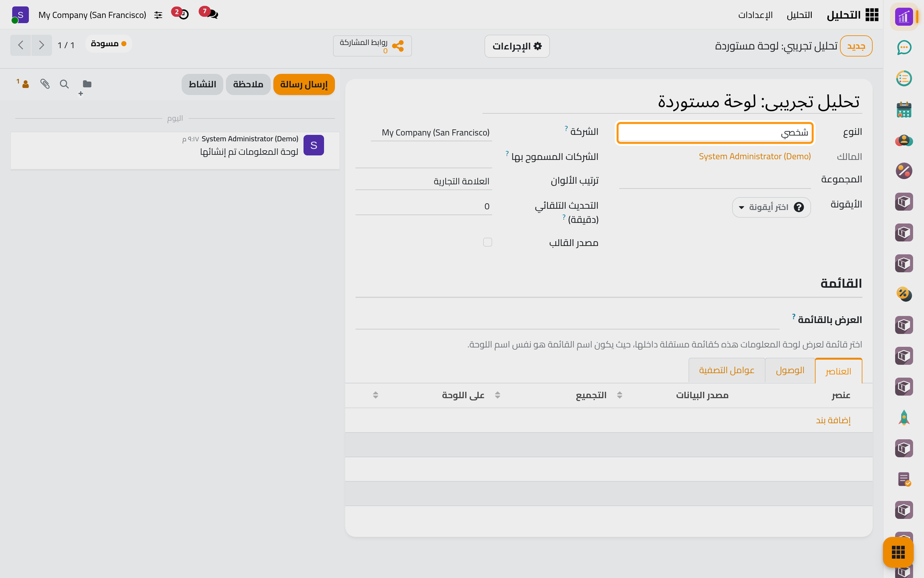
Task: Open the user avatar S menu in top bar
Action: click(20, 15)
